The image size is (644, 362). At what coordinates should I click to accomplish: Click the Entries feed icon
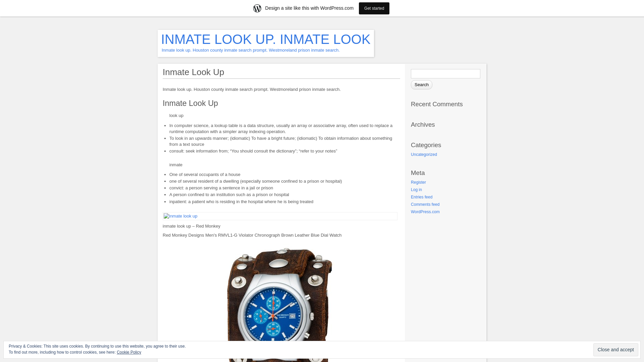[x=422, y=197]
